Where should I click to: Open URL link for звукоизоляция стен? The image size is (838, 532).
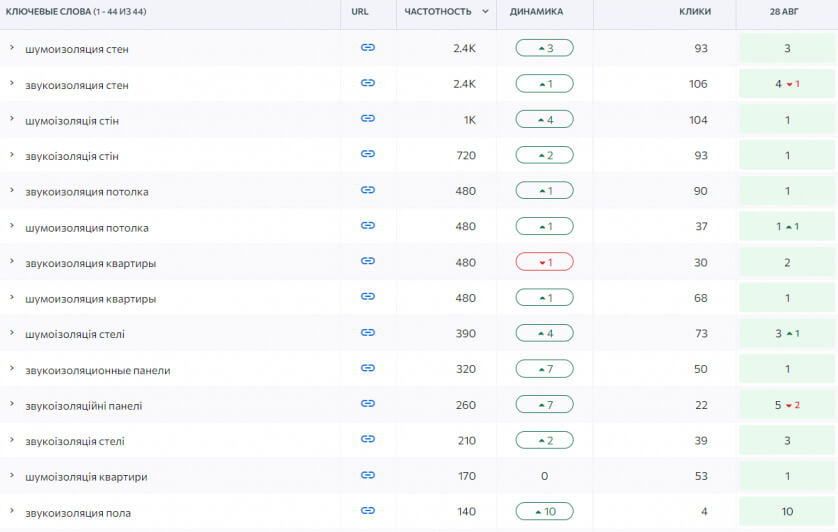pyautogui.click(x=368, y=83)
